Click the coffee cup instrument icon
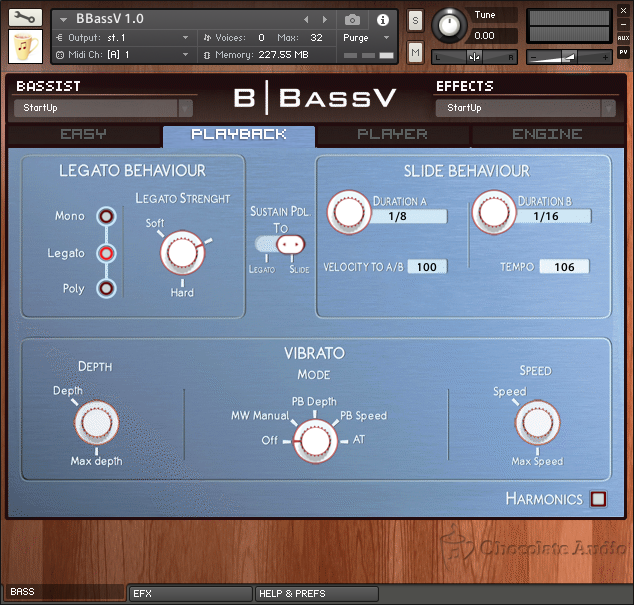The width and height of the screenshot is (634, 605). click(25, 46)
